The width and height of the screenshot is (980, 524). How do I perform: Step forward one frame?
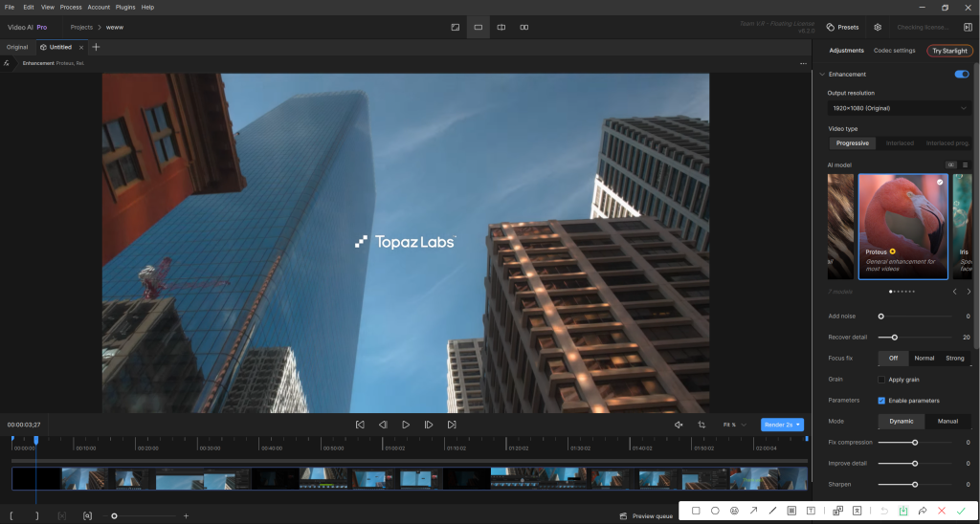[429, 425]
